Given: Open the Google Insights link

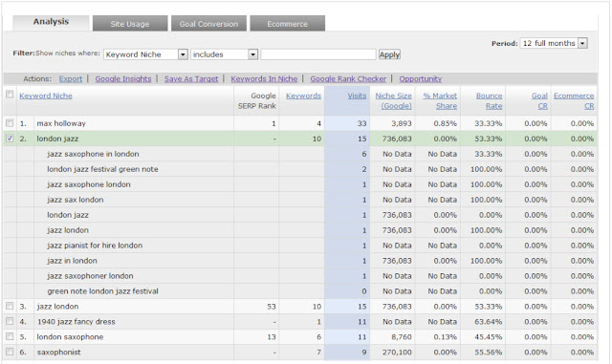Looking at the screenshot, I should (123, 78).
